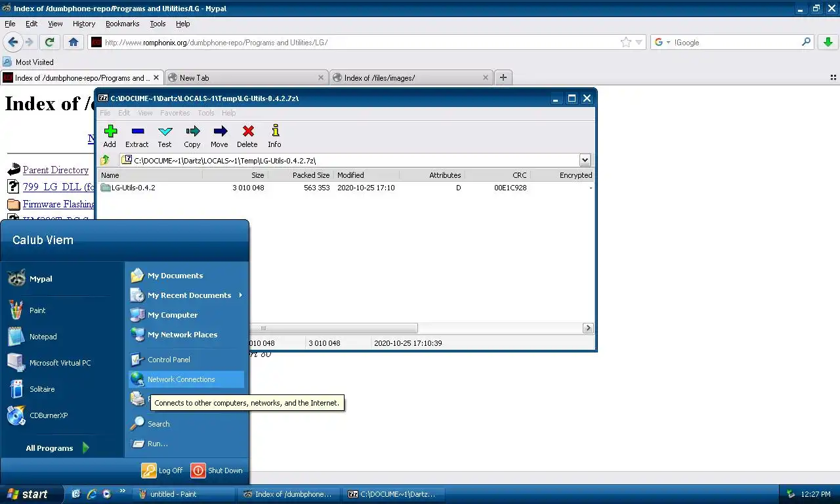Launch Microsoft Virtual PC from Start menu

point(62,362)
